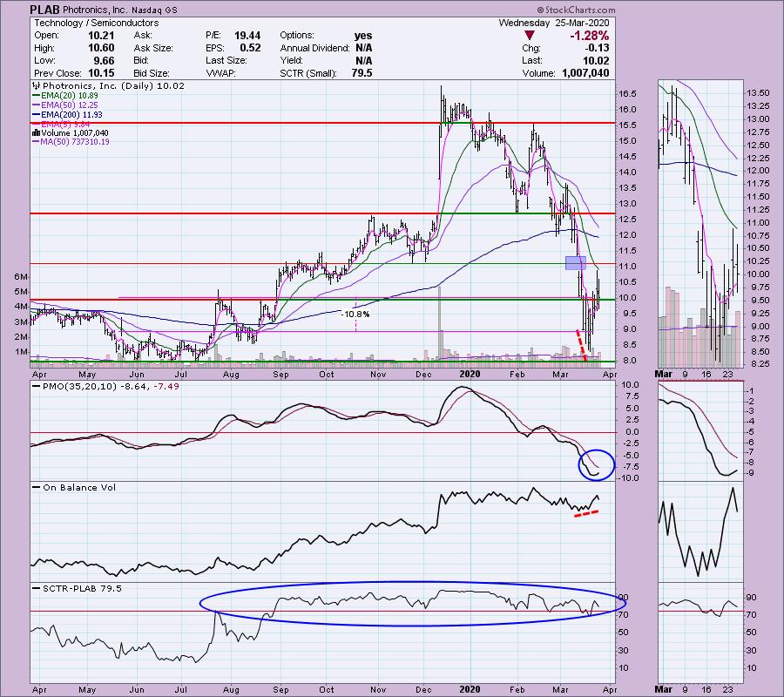Image resolution: width=784 pixels, height=697 pixels.
Task: Click the Open value 10.21
Action: [x=101, y=36]
